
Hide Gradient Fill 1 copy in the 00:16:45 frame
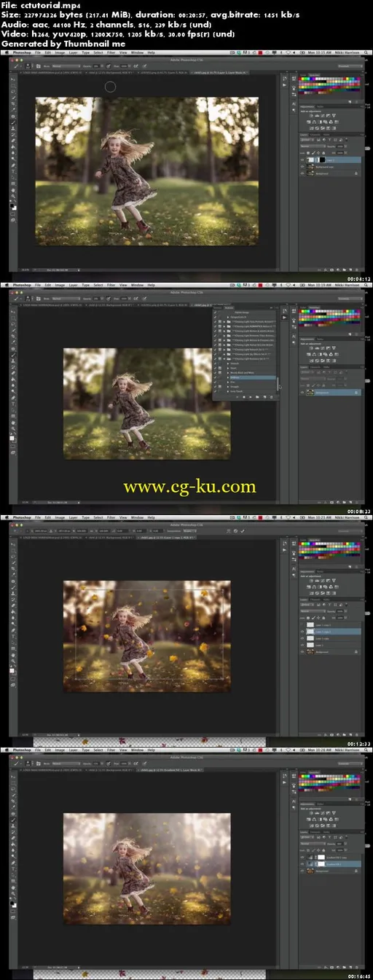[x=302, y=858]
